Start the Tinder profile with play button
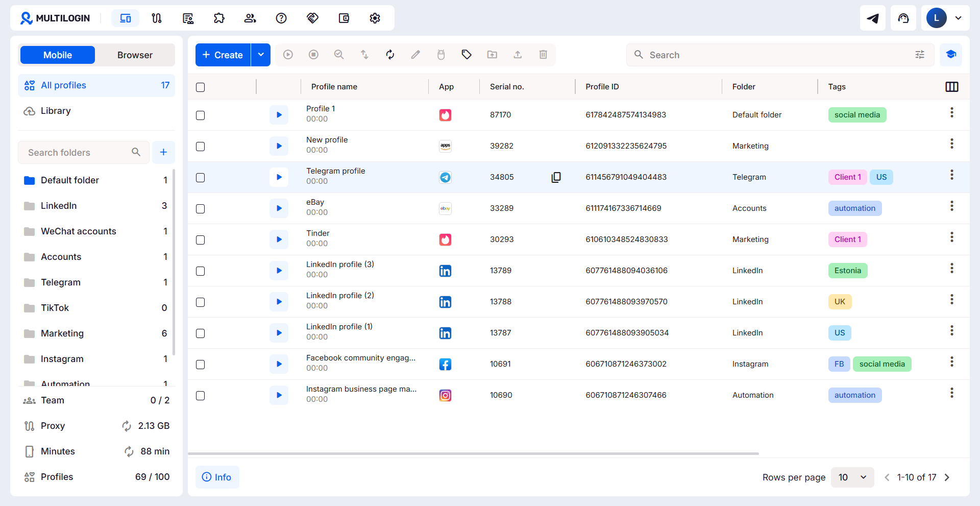980x506 pixels. [279, 239]
